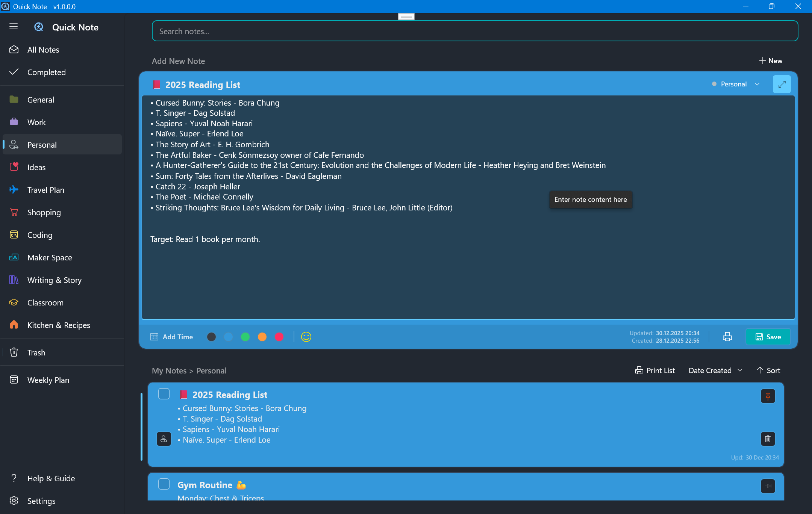Viewport: 812px width, 514px height.
Task: Check the 2025 Reading List checkbox
Action: [164, 394]
